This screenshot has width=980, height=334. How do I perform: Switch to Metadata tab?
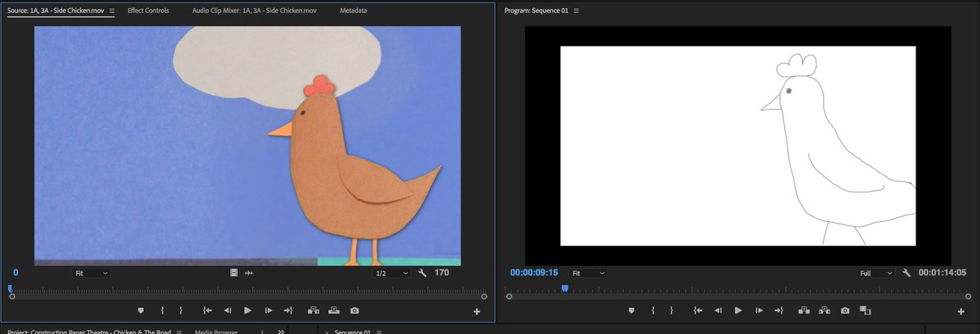coord(353,11)
